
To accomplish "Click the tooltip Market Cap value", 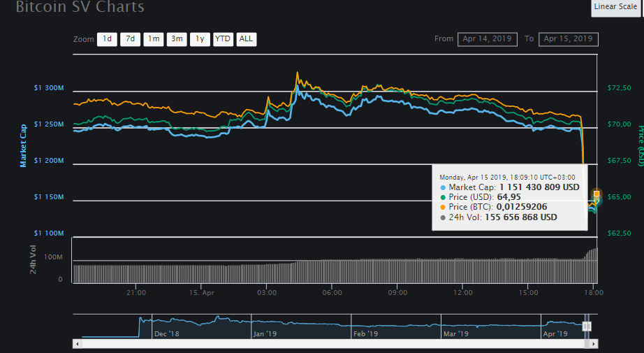I will [x=539, y=187].
